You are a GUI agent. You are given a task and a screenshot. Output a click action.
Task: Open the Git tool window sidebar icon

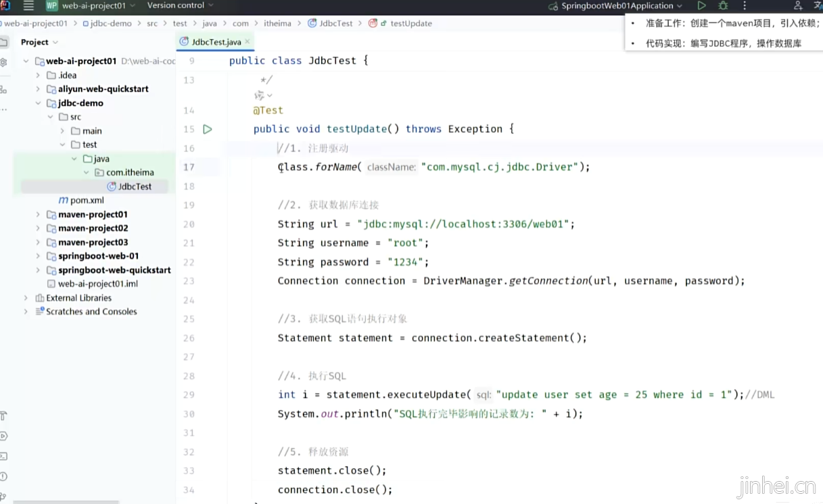pos(3,497)
